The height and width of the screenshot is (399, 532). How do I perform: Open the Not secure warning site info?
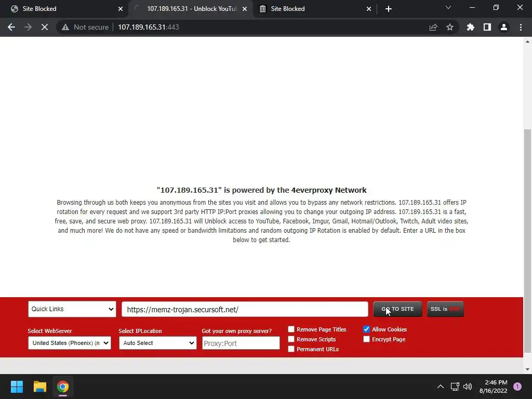pos(85,27)
